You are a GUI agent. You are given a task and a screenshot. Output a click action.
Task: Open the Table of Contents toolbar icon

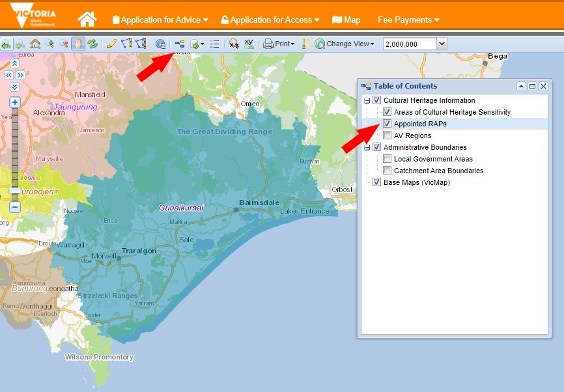180,44
